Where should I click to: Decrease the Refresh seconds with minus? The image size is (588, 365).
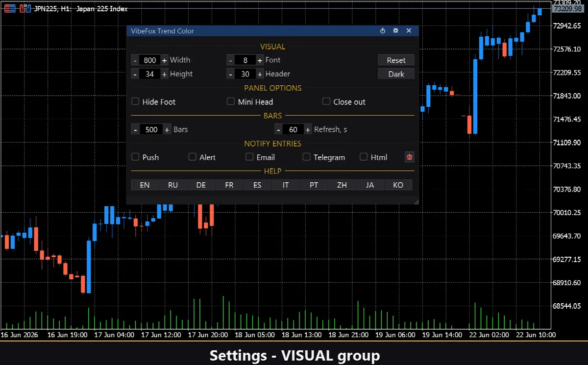coord(278,130)
